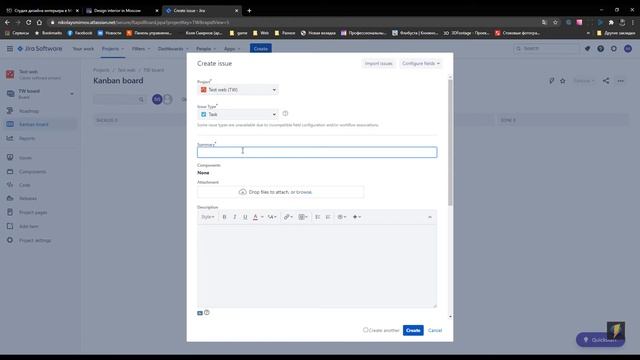
Task: Open the notifications icon in the Jira header
Action: coord(587,49)
